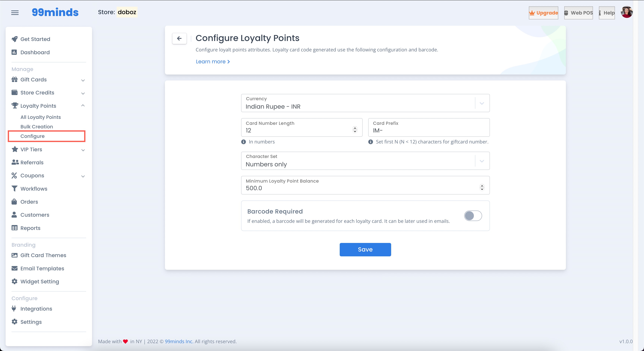This screenshot has height=351, width=644.
Task: Collapse the Loyalty Points submenu chevron
Action: [x=83, y=105]
